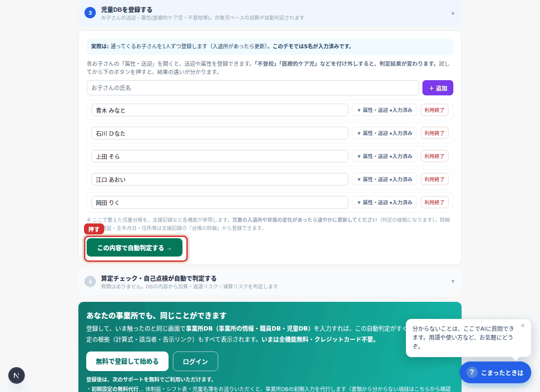Expand 属性・送迎 for 江口 あおい
Screen dimensions: 540x392
pos(385,179)
